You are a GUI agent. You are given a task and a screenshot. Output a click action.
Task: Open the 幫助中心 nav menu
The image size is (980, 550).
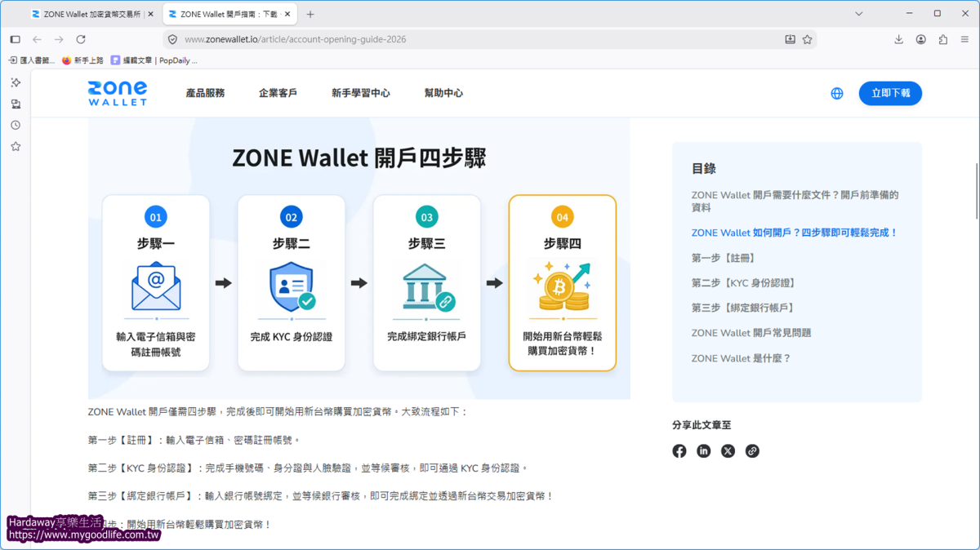tap(443, 93)
